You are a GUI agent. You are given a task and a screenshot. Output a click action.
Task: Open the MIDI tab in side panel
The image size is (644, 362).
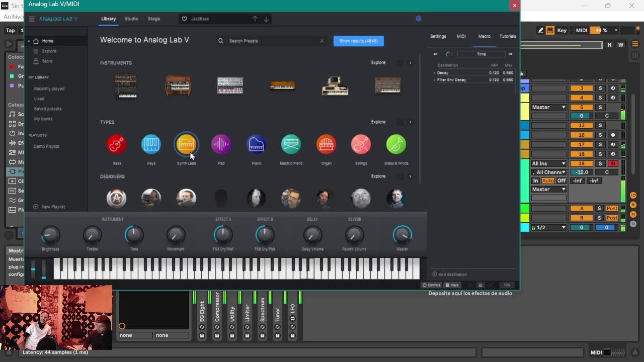461,36
